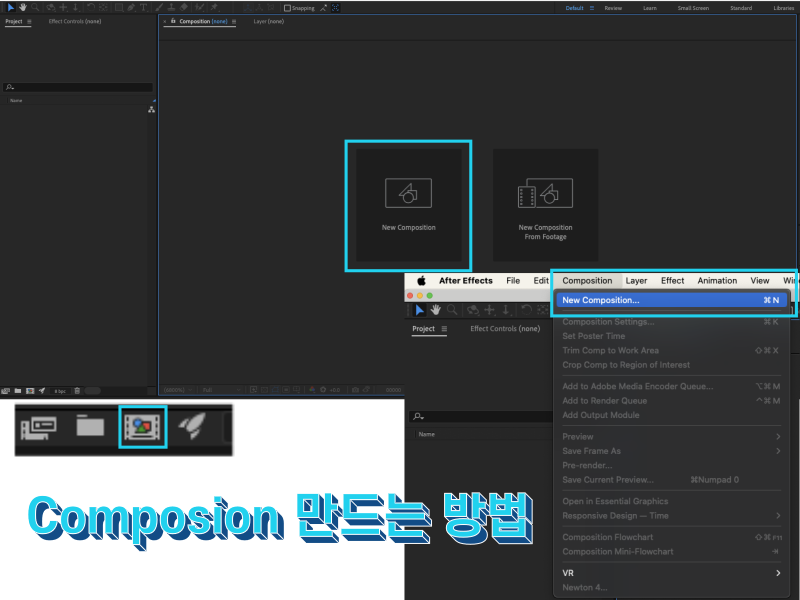Select the Hand tool in the inset Mac window
The width and height of the screenshot is (800, 600).
point(435,310)
